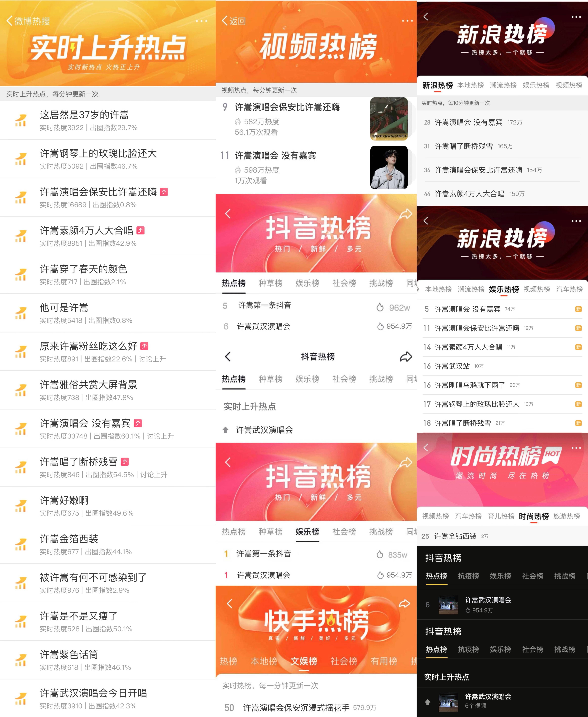The image size is (588, 717).
Task: Tap flame icon beside 962w
Action: tap(380, 307)
